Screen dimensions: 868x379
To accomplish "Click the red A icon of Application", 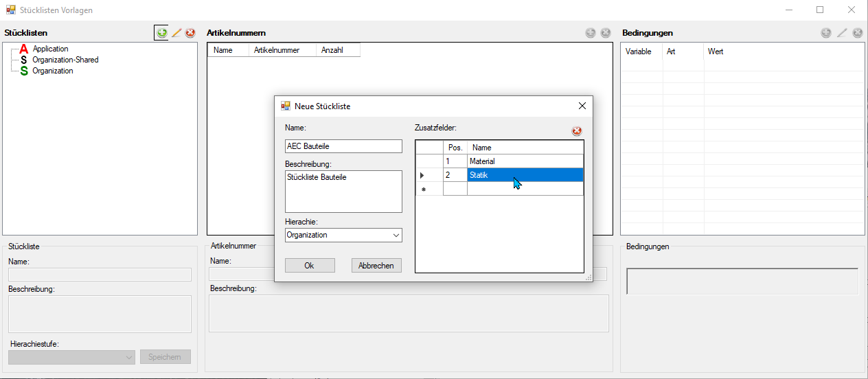I will point(24,49).
